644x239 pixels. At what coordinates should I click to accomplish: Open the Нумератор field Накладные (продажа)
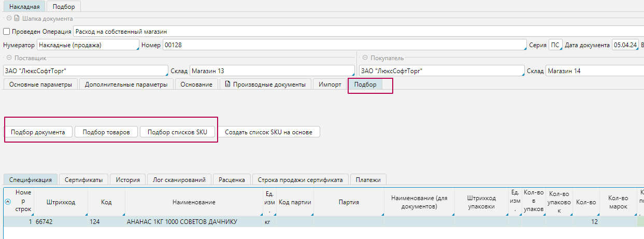tap(88, 45)
